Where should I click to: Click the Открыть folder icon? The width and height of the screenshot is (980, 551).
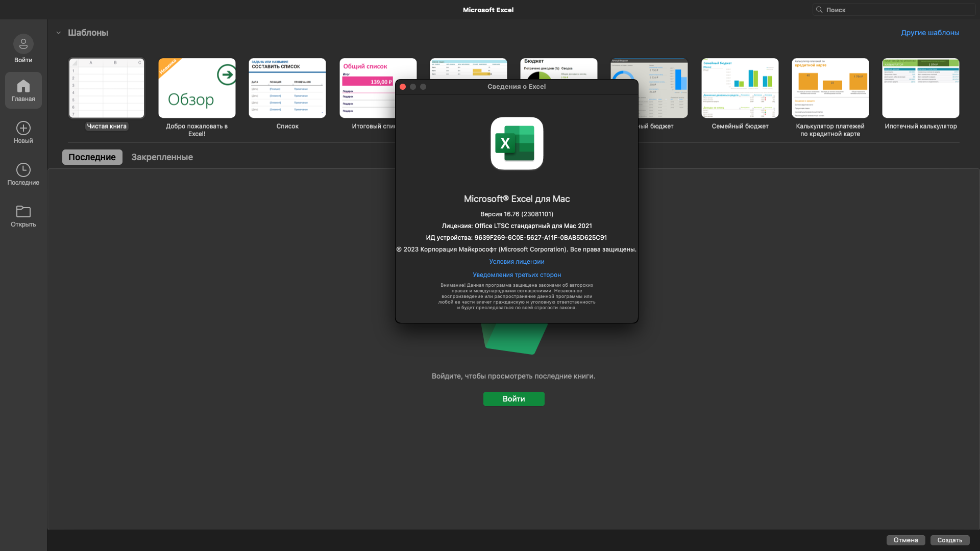pyautogui.click(x=23, y=212)
